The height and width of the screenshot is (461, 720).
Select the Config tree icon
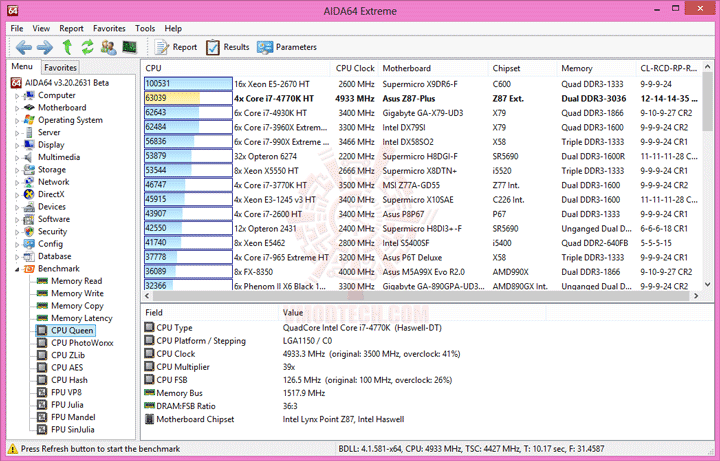(x=29, y=244)
